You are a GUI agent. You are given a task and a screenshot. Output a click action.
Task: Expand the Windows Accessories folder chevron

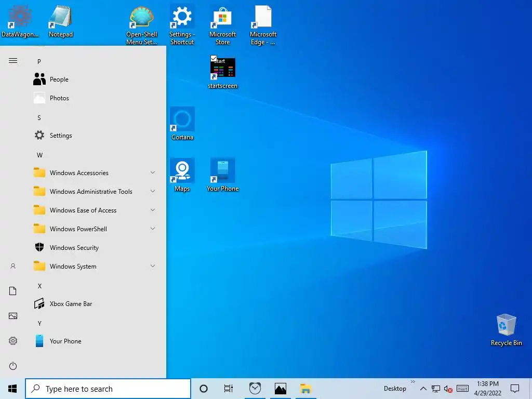pos(153,172)
